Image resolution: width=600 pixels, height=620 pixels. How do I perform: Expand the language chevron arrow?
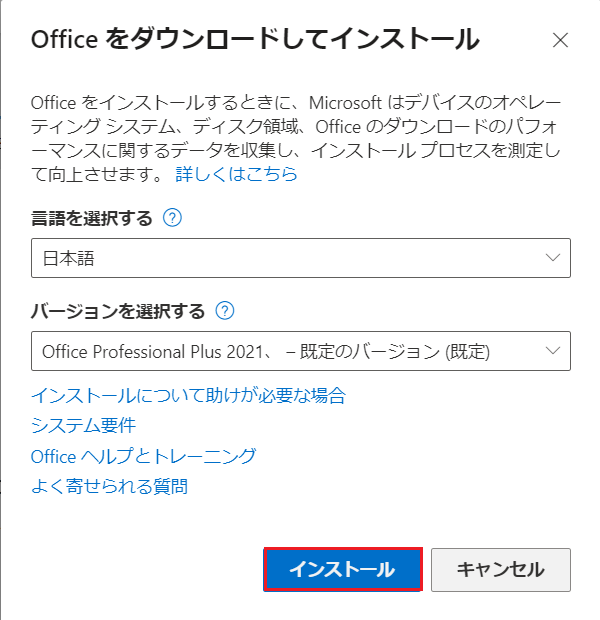coord(554,258)
